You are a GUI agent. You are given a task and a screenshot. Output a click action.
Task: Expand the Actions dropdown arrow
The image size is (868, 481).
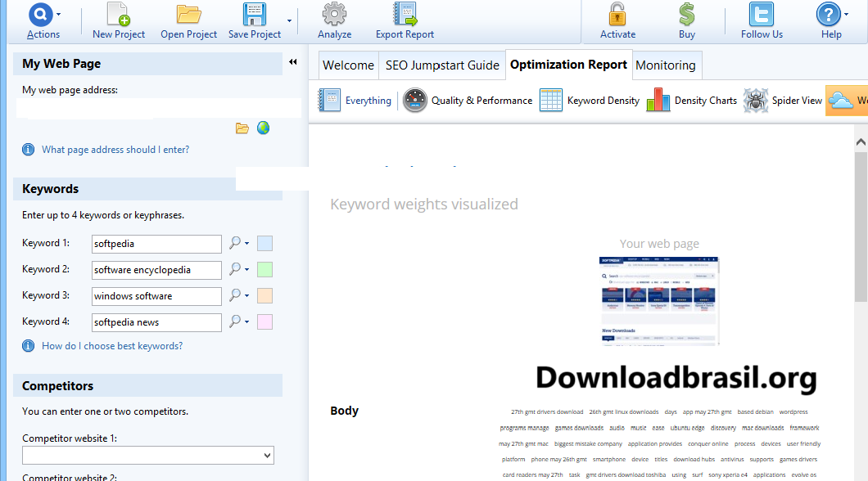click(59, 15)
